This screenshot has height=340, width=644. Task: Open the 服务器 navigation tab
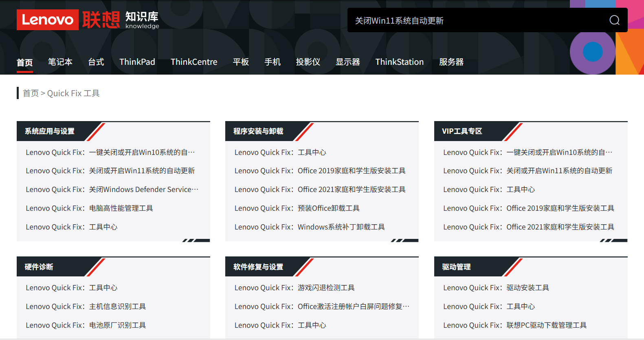451,62
